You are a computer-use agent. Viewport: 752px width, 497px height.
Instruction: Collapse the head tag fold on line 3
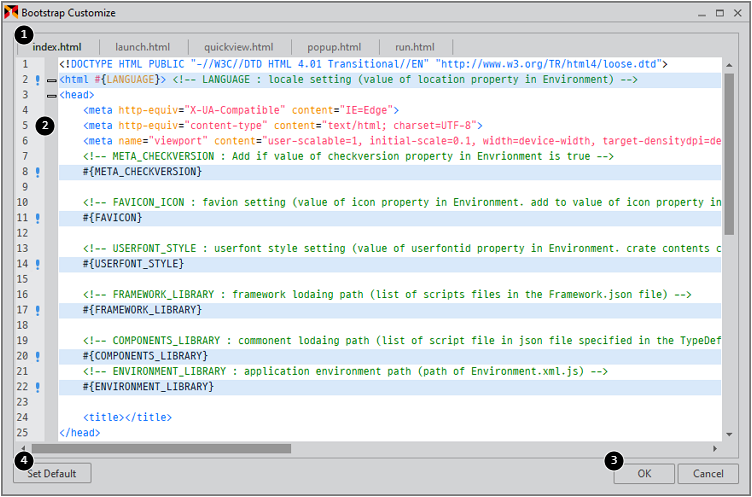pos(51,95)
